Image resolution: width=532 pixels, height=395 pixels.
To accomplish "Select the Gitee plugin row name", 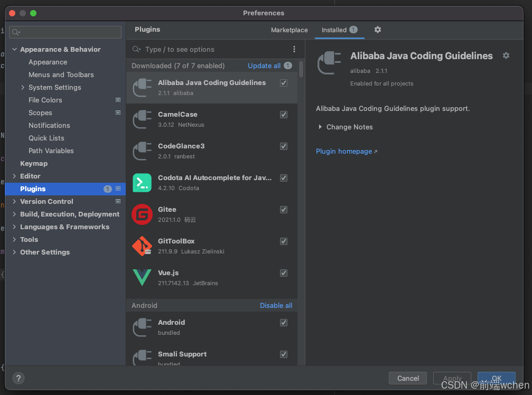I will pyautogui.click(x=167, y=210).
